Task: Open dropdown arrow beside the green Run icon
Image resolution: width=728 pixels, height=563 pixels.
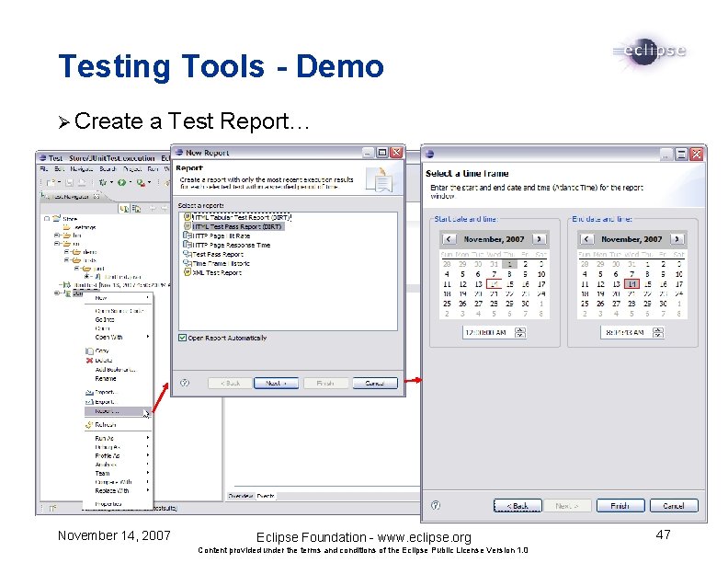Action: [131, 182]
